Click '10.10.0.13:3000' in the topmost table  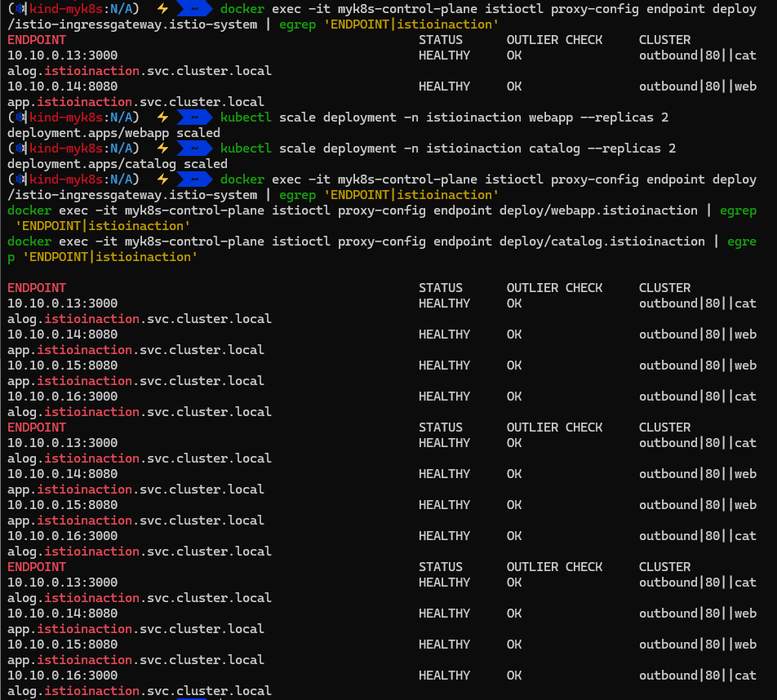pyautogui.click(x=62, y=55)
